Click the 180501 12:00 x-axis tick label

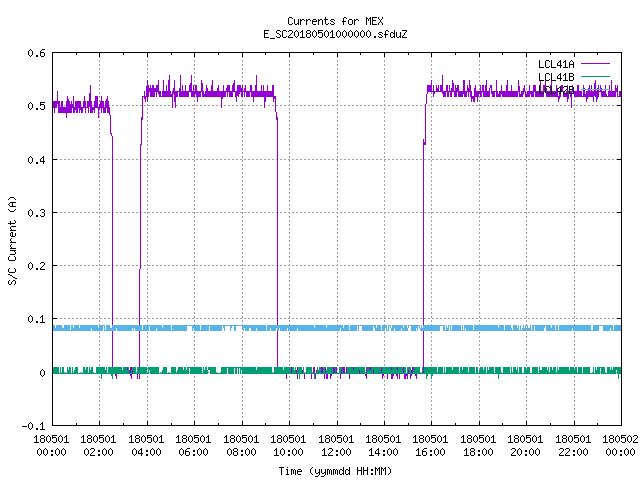click(x=336, y=446)
